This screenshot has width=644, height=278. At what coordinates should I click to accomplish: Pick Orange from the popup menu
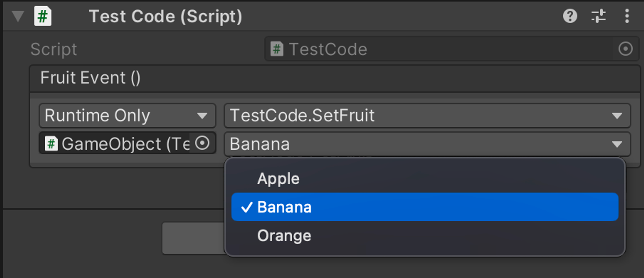[284, 236]
